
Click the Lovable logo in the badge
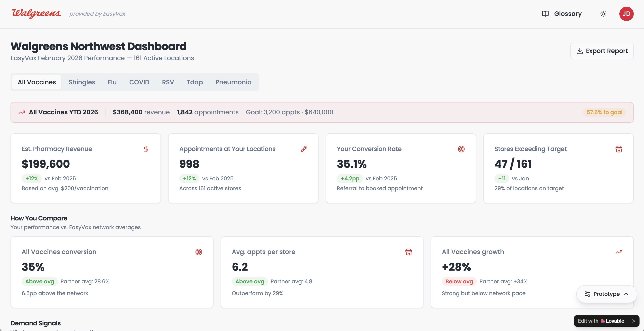[612, 321]
